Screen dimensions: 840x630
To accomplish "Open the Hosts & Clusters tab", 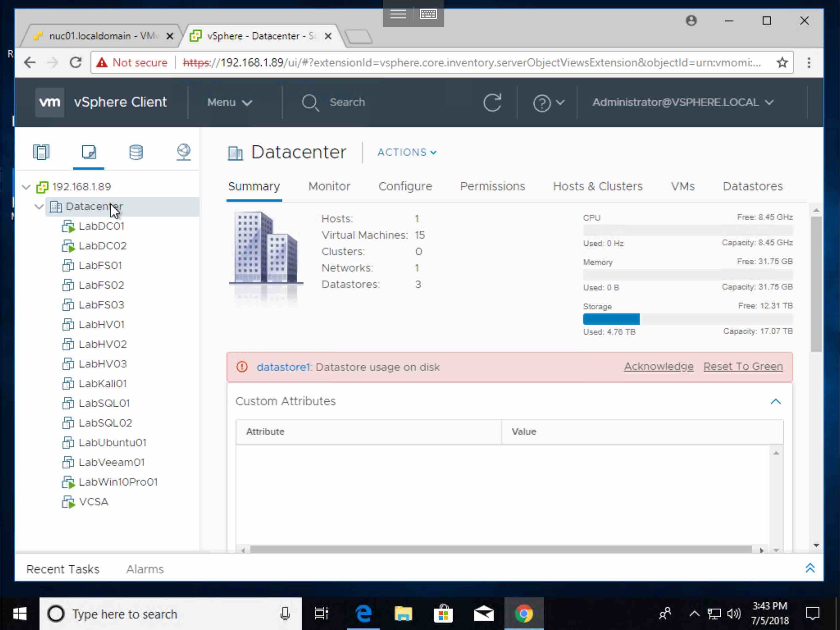I will (x=598, y=186).
